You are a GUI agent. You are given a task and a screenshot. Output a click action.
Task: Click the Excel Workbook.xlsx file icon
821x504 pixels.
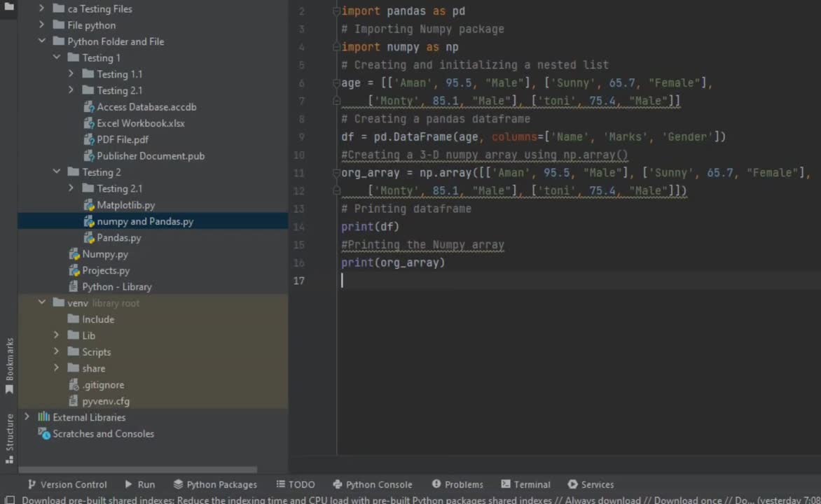[88, 123]
